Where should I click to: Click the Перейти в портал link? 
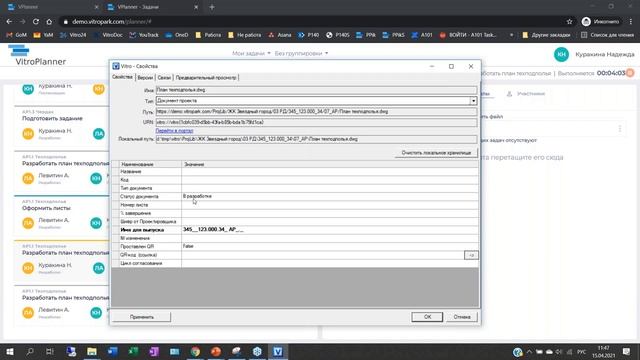(174, 131)
